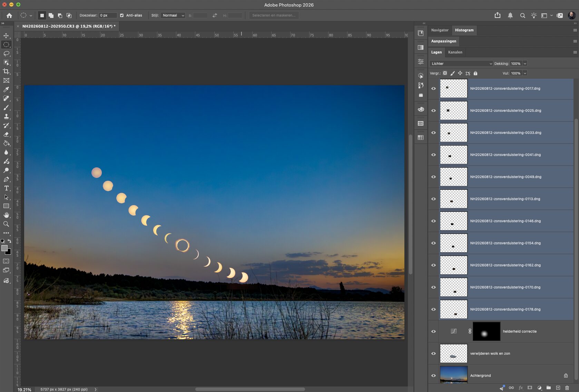
Task: Select the Move tool
Action: pos(6,36)
